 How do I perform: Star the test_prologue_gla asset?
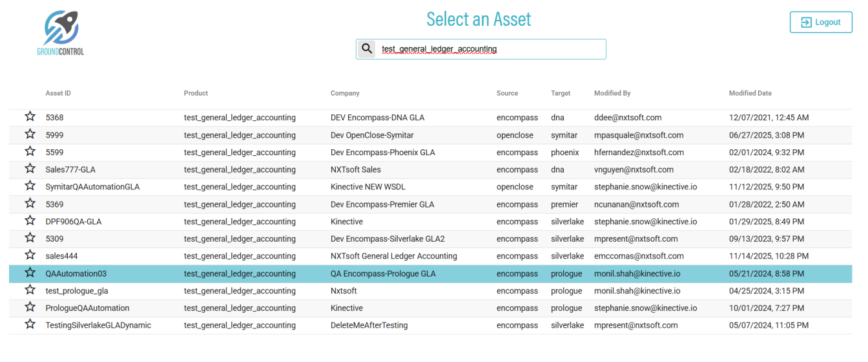point(30,290)
